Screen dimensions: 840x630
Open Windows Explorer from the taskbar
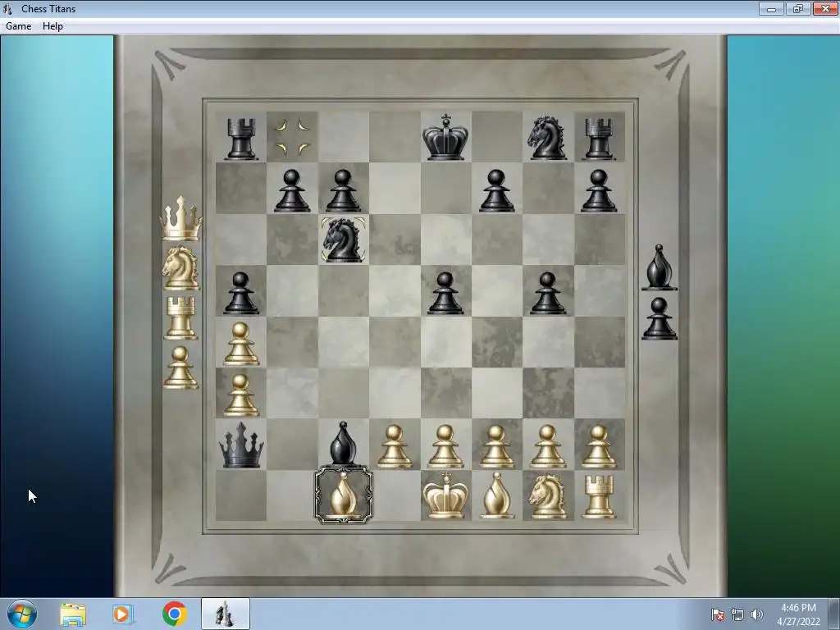(73, 614)
